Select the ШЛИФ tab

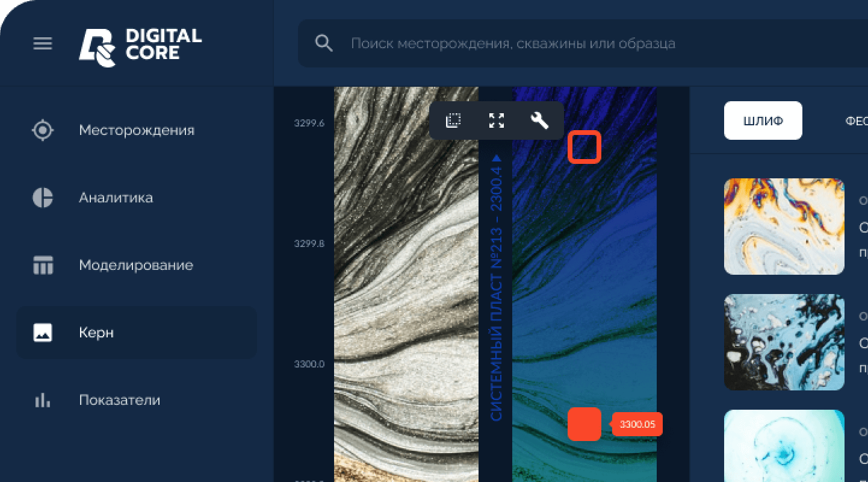point(763,120)
